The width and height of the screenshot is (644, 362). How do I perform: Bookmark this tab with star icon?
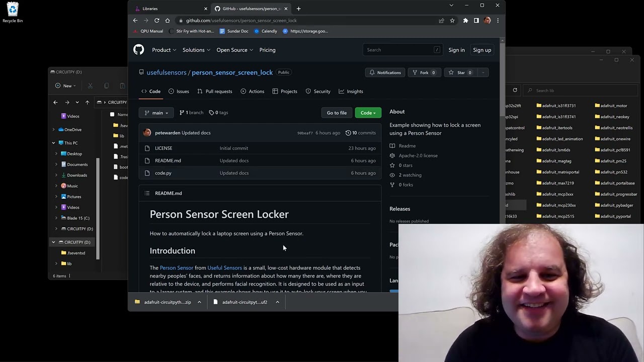coord(452,21)
